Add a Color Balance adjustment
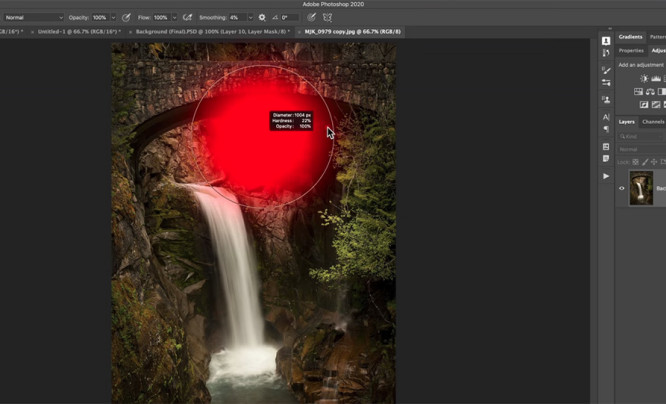Image resolution: width=666 pixels, height=404 pixels. (x=650, y=91)
